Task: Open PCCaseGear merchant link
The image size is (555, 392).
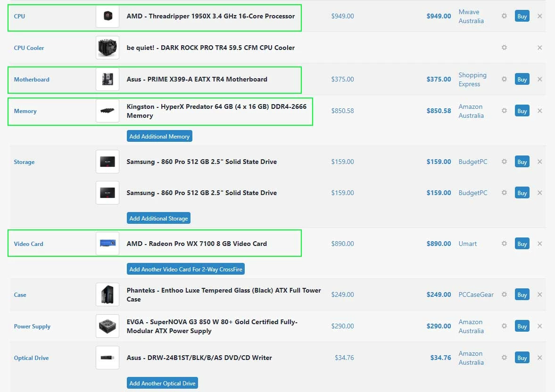Action: tap(476, 294)
